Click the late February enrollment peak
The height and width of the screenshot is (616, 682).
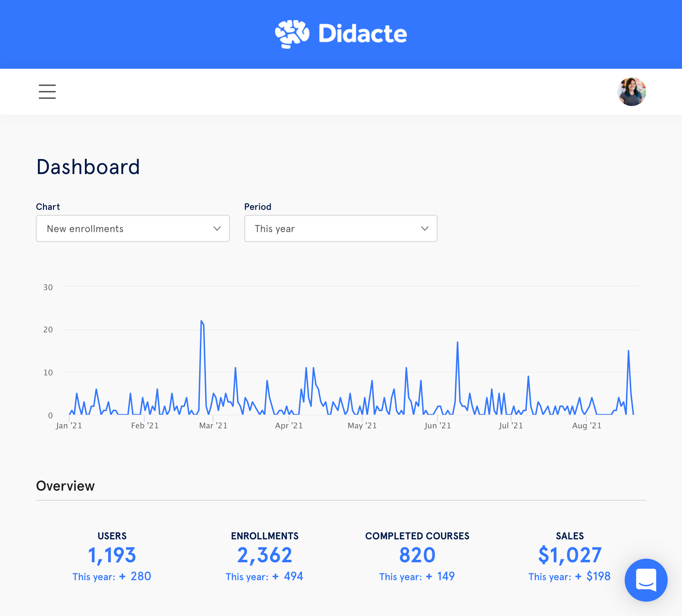pyautogui.click(x=202, y=321)
